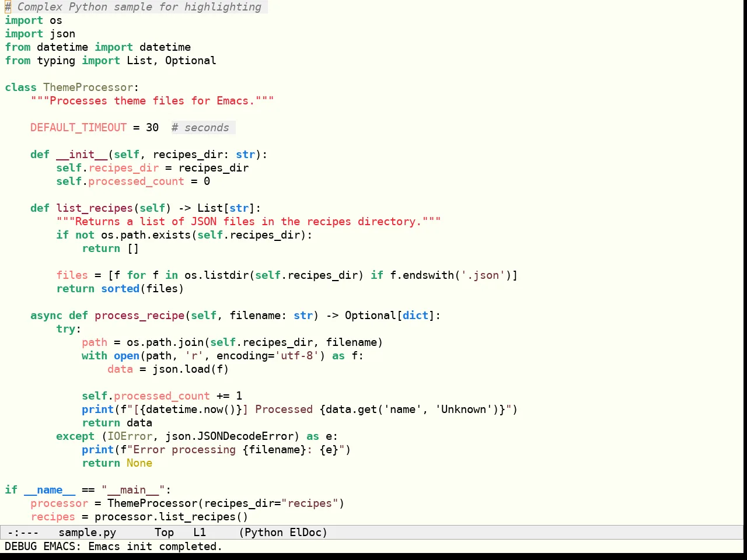Click the Python major mode name
Screen dimensions: 747x560
[264, 532]
